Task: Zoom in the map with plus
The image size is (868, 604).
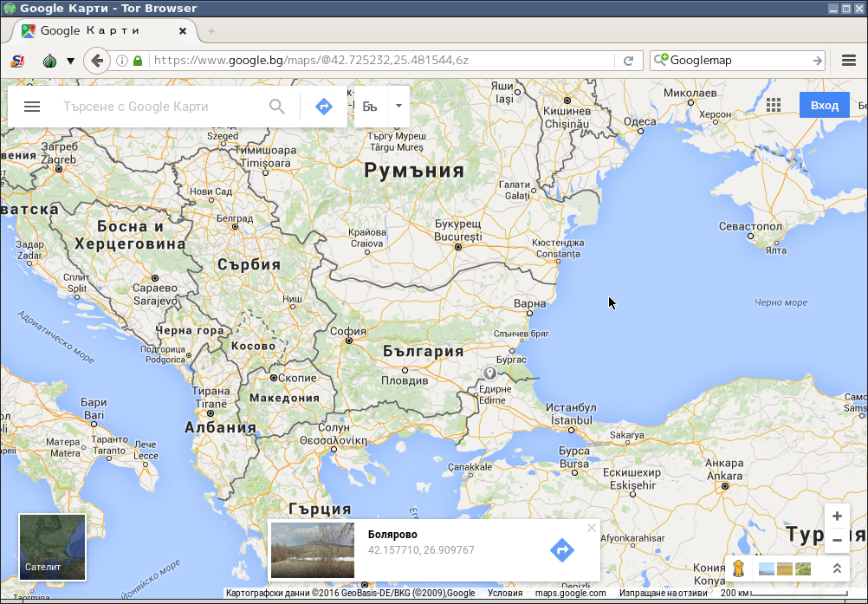Action: tap(837, 516)
